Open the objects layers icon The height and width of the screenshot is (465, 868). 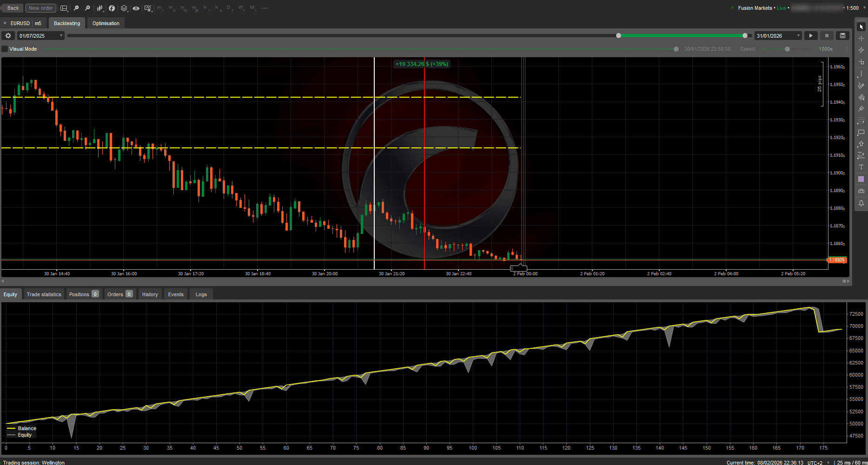tap(124, 8)
